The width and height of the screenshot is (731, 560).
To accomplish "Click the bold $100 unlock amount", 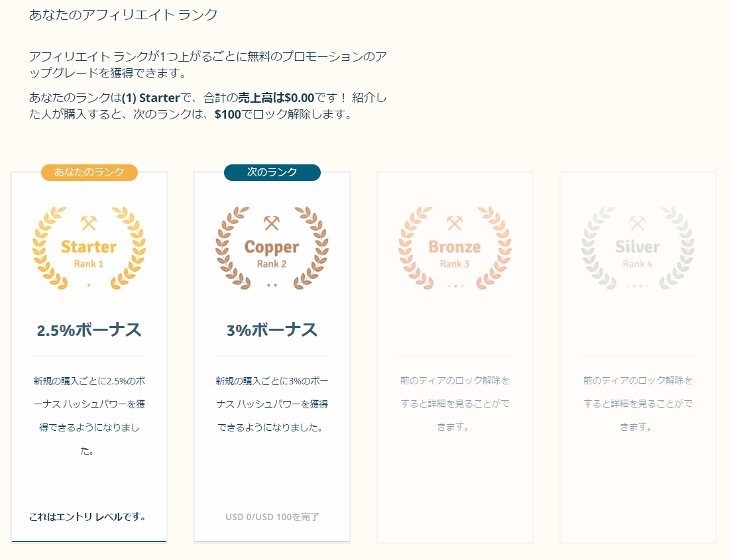I will [x=227, y=115].
